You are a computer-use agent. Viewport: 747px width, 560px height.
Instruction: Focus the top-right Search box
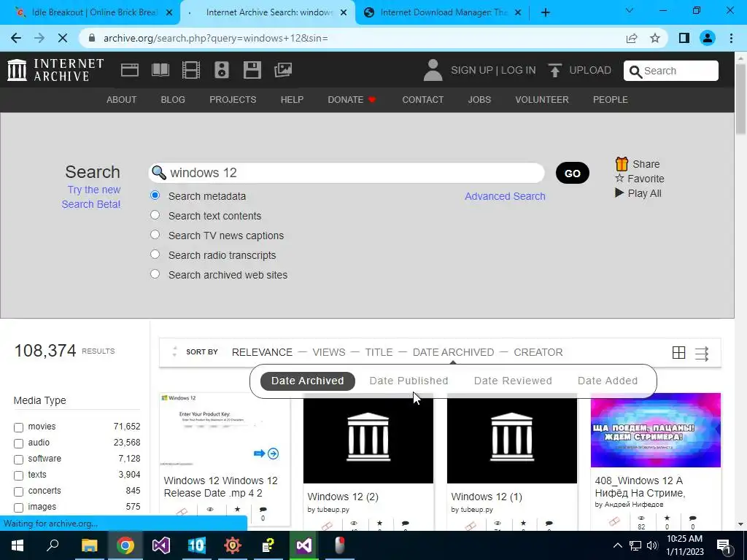[x=671, y=71]
